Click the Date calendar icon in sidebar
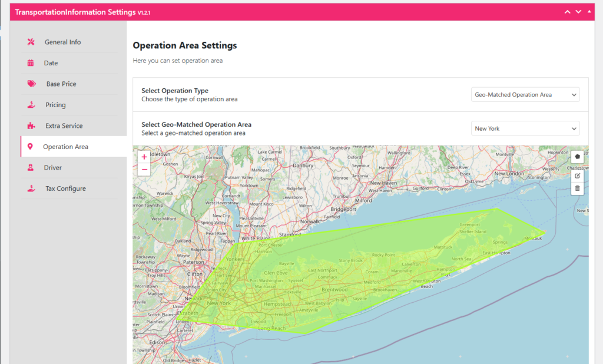The image size is (603, 364). 32,63
